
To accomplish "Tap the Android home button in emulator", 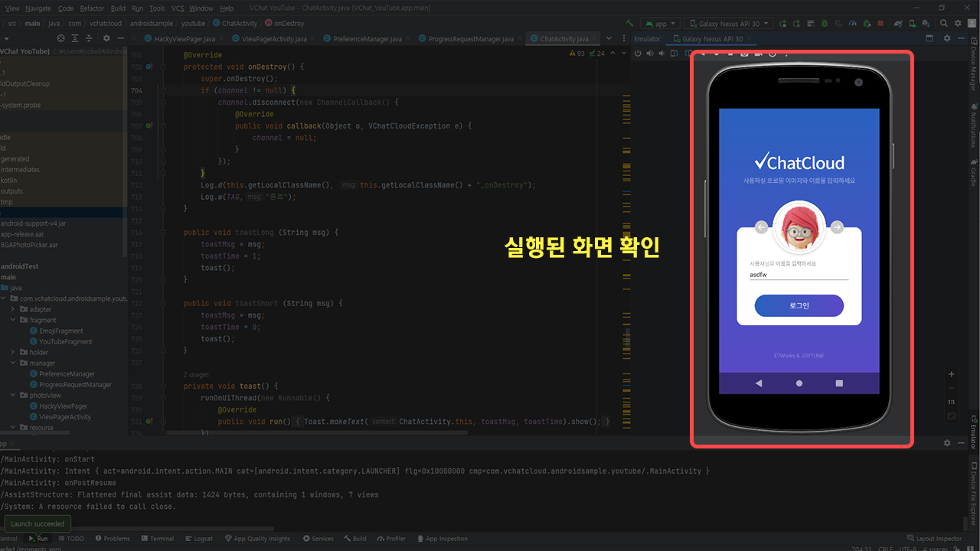I will 799,383.
